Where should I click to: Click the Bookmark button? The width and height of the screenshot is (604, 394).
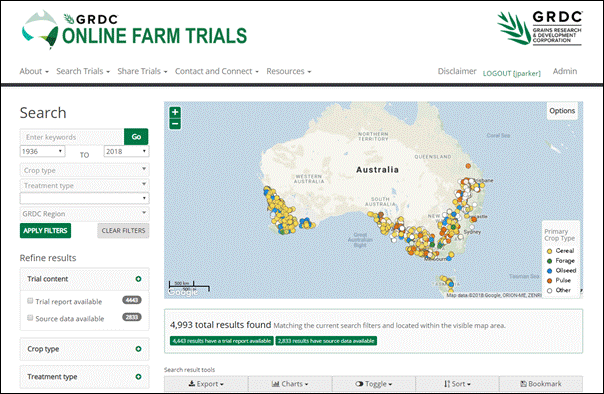pyautogui.click(x=541, y=384)
